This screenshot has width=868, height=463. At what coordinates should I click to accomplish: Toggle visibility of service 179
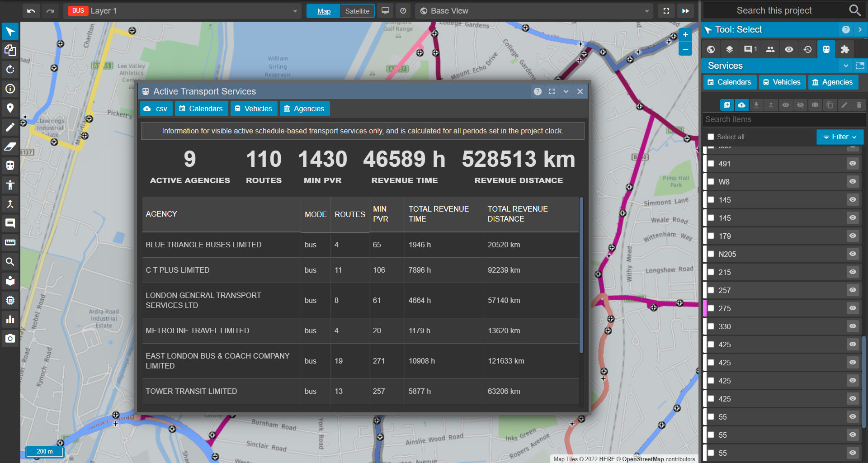pyautogui.click(x=853, y=236)
